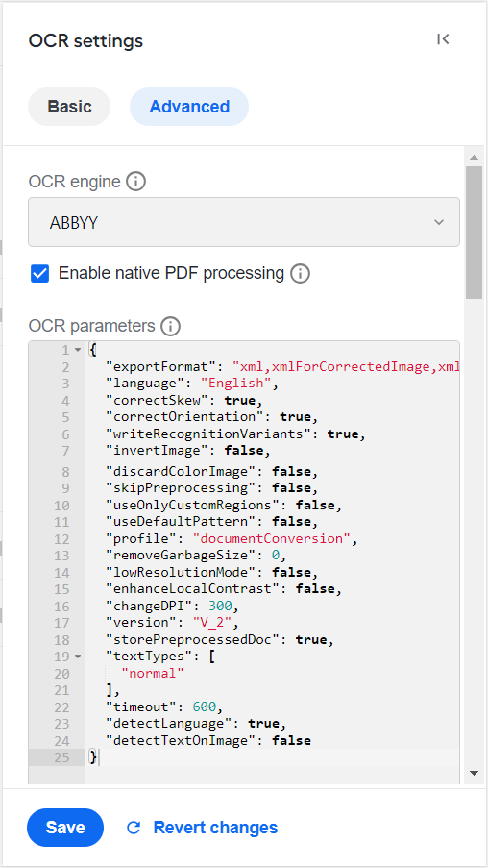Click the refresh icon in Revert changes

point(134,828)
